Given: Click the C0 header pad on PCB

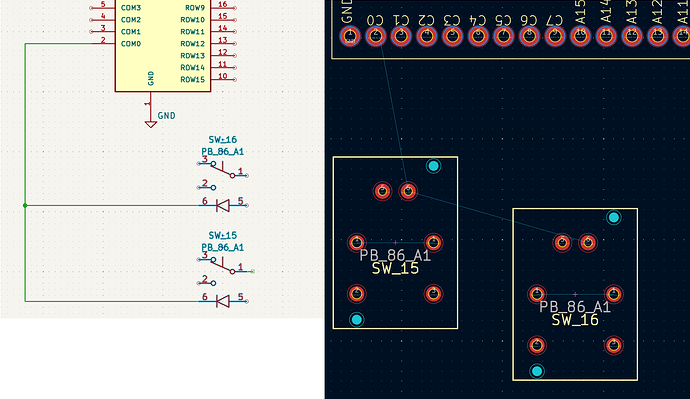Looking at the screenshot, I should coord(375,36).
